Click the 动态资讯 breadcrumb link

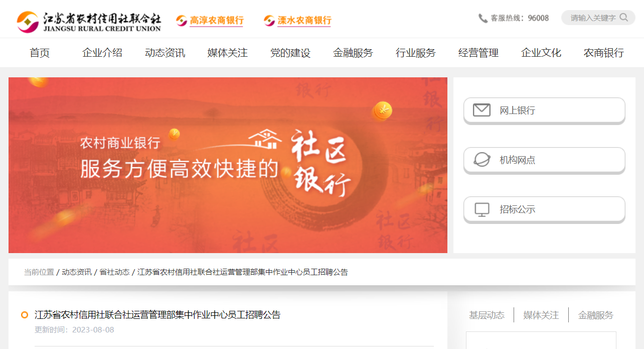(77, 272)
